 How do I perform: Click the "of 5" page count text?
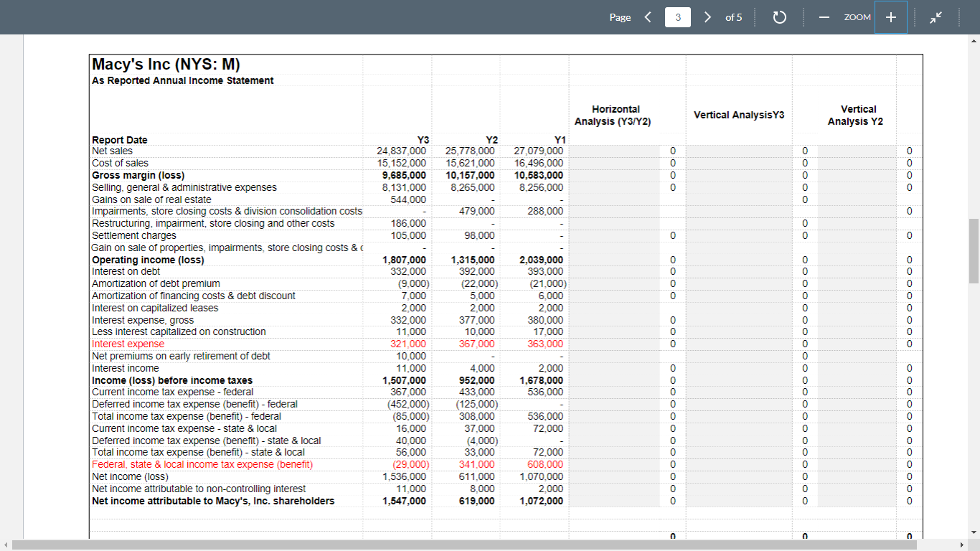[x=734, y=17]
